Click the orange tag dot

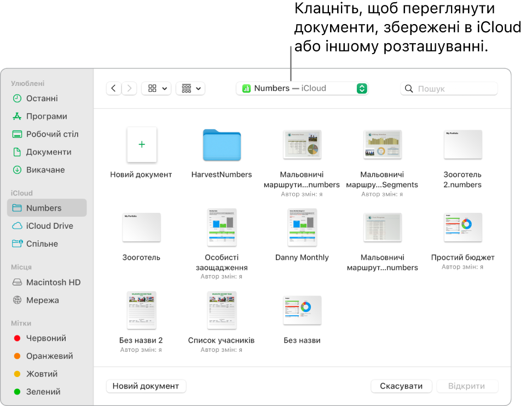coord(17,356)
